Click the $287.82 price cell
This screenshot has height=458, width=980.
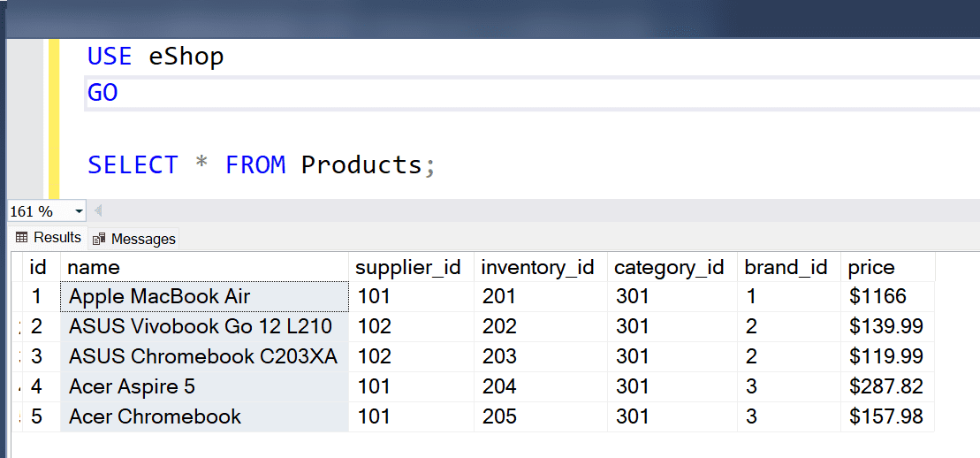pyautogui.click(x=887, y=386)
